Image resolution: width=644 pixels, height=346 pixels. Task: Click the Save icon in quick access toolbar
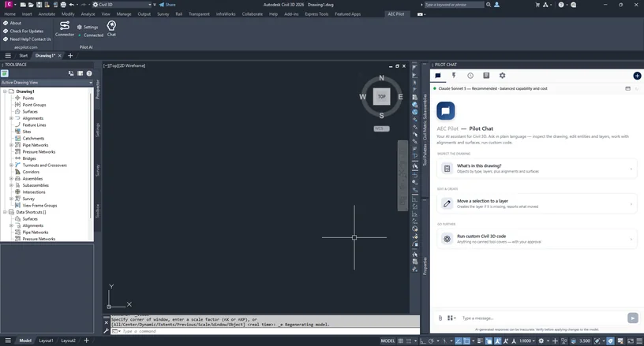pos(39,5)
